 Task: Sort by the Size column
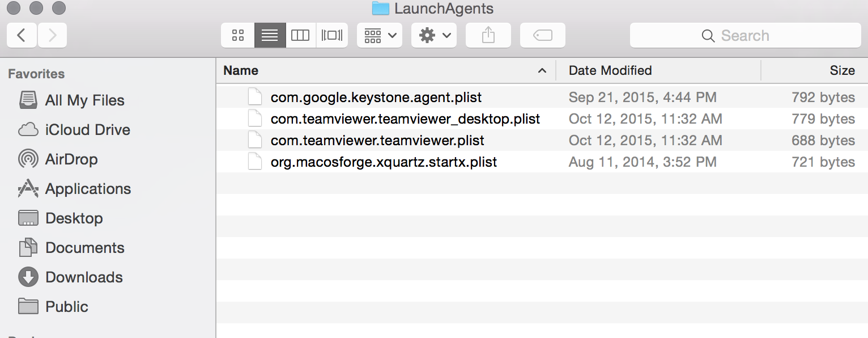pyautogui.click(x=842, y=70)
